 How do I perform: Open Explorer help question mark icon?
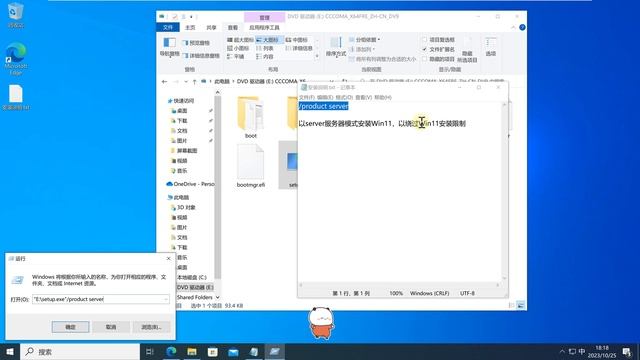pyautogui.click(x=522, y=27)
